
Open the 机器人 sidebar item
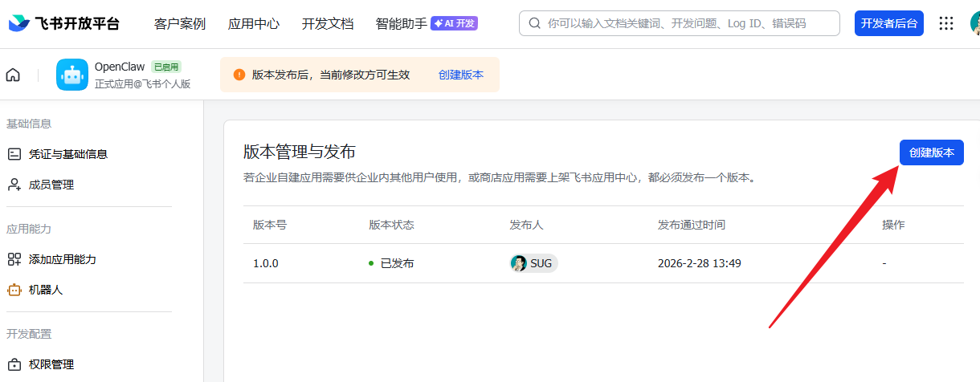click(45, 290)
